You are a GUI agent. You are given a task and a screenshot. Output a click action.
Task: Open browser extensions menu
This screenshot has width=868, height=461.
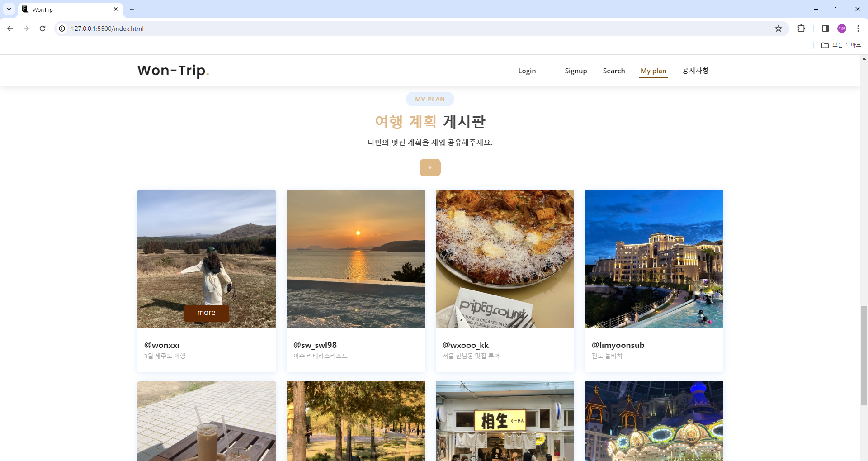coord(801,29)
